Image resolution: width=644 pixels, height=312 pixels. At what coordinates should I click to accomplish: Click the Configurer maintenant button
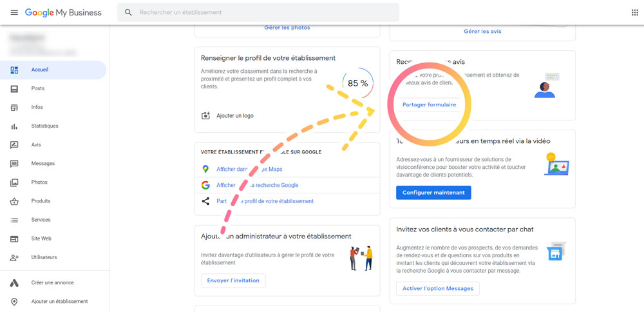coord(433,193)
